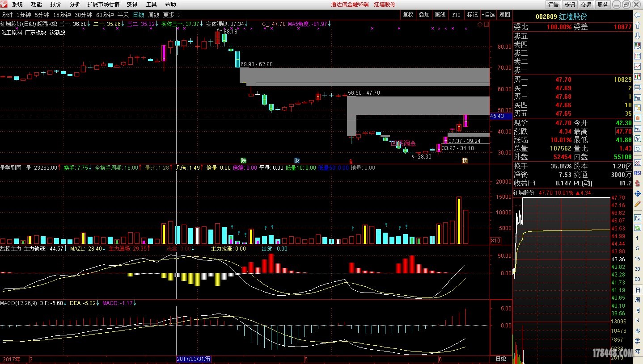
Task: Open the 帮助 menu
Action: tap(170, 4)
